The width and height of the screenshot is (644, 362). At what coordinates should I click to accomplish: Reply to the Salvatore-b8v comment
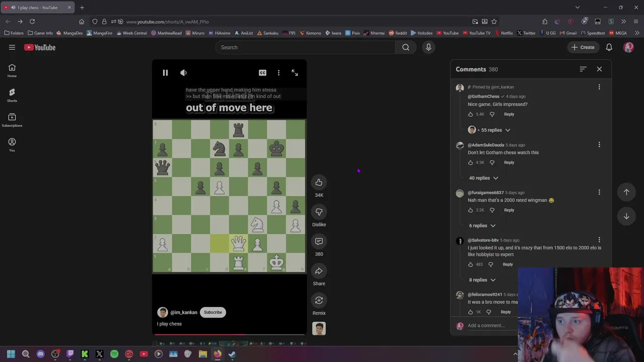click(x=508, y=264)
